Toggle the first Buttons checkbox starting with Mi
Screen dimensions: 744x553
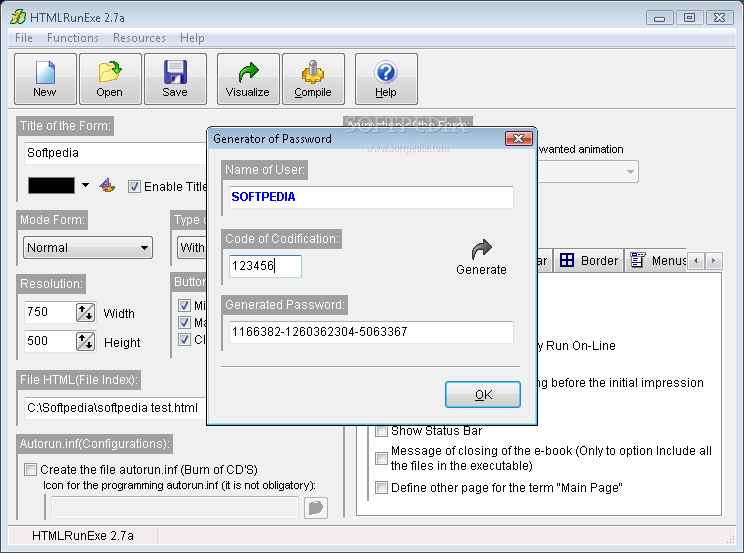185,305
